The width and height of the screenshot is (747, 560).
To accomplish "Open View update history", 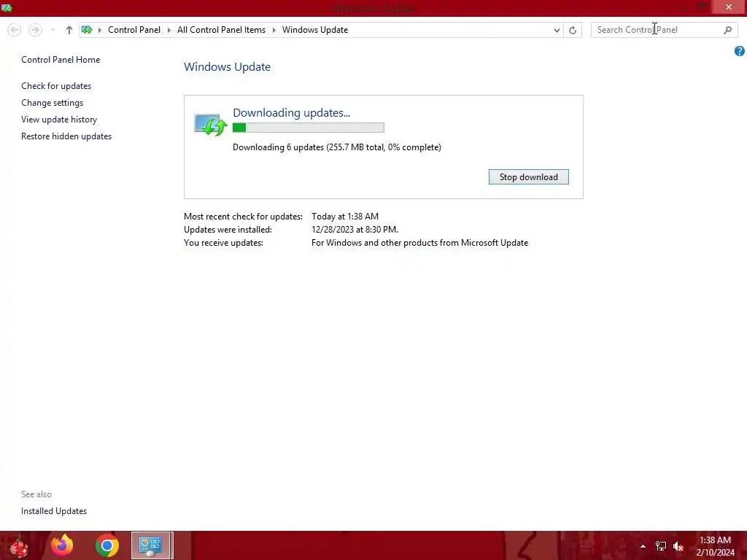I will click(59, 119).
